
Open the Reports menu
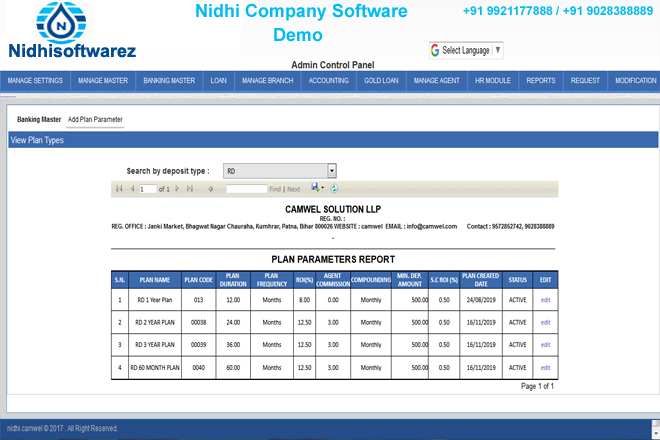pos(541,80)
